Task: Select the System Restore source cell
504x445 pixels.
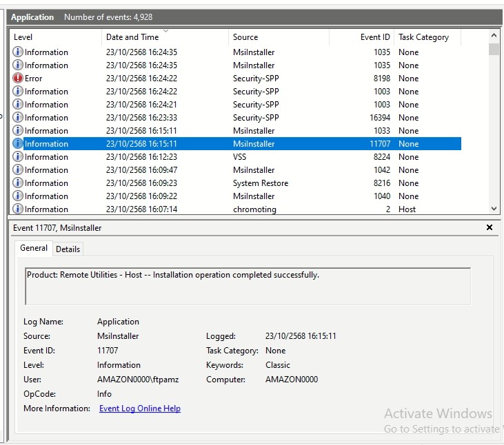Action: (x=261, y=183)
